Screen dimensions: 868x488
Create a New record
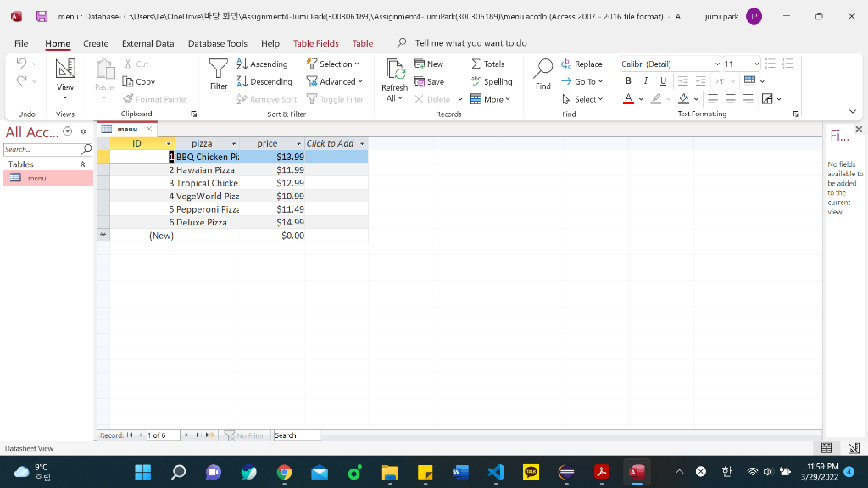(428, 64)
